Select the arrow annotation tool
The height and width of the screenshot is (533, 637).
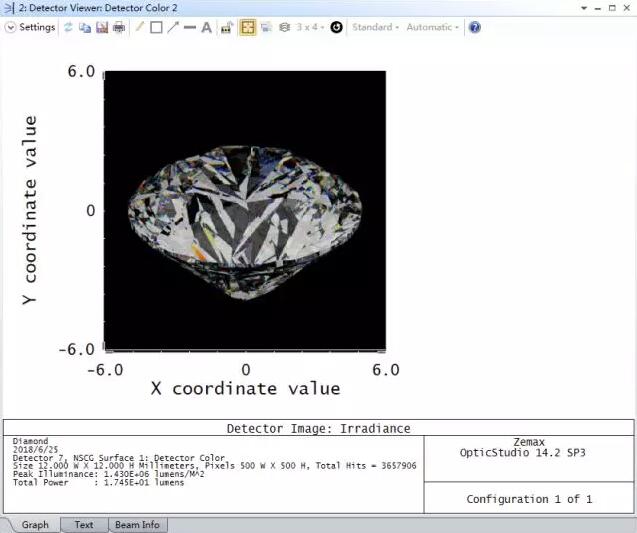(x=173, y=27)
